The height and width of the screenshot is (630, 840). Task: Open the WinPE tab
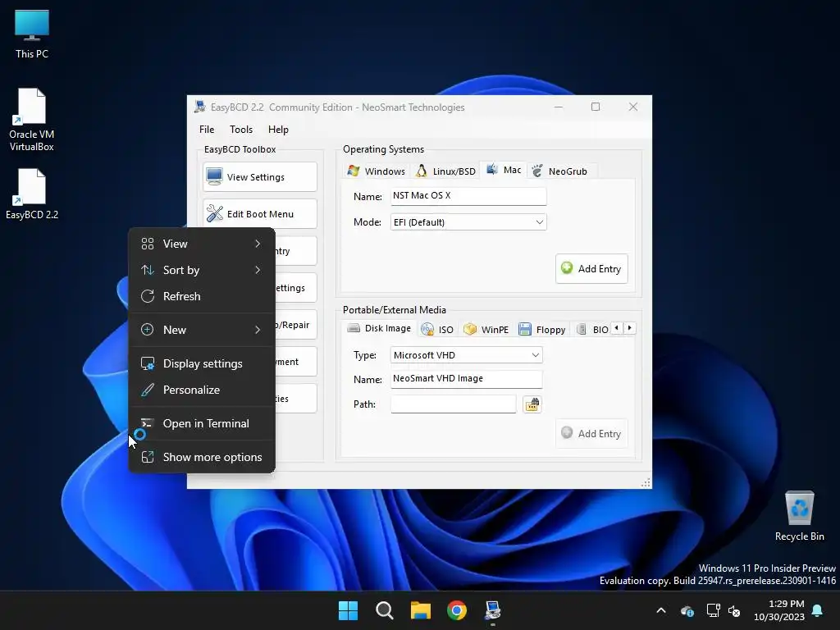[x=486, y=330]
